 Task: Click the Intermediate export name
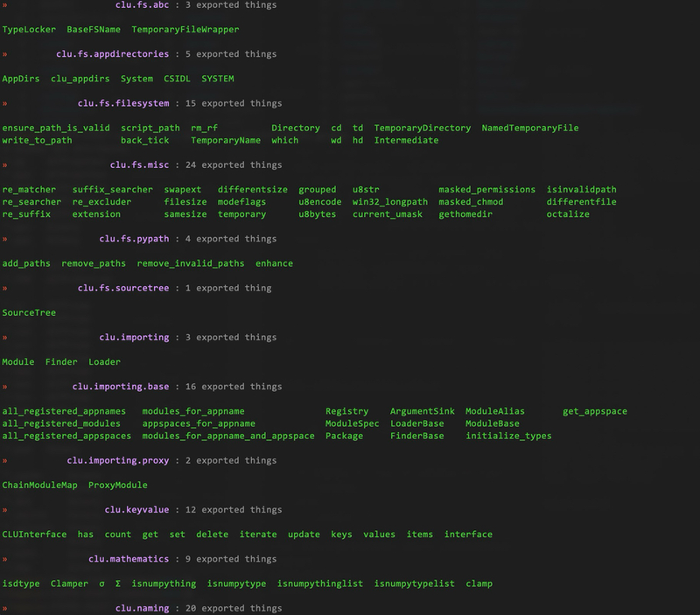coord(406,140)
